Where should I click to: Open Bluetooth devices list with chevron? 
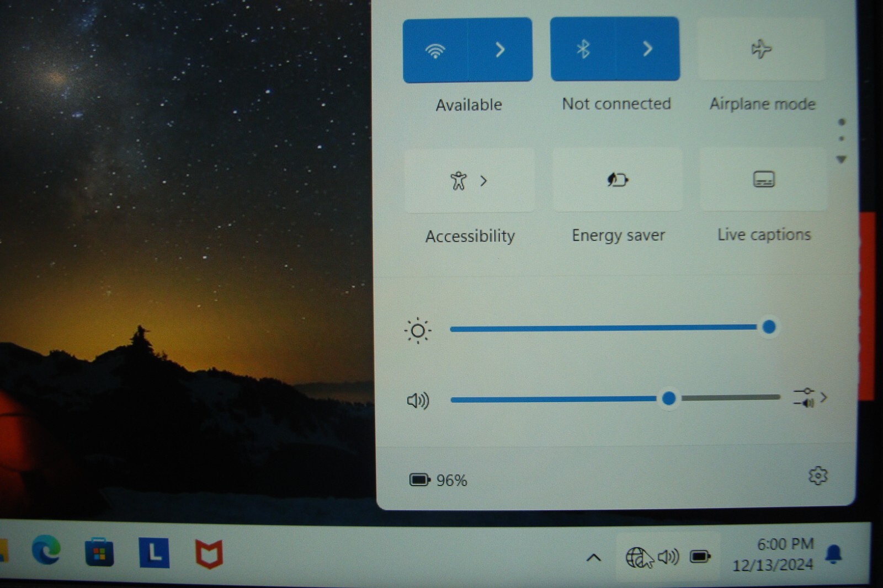point(648,49)
